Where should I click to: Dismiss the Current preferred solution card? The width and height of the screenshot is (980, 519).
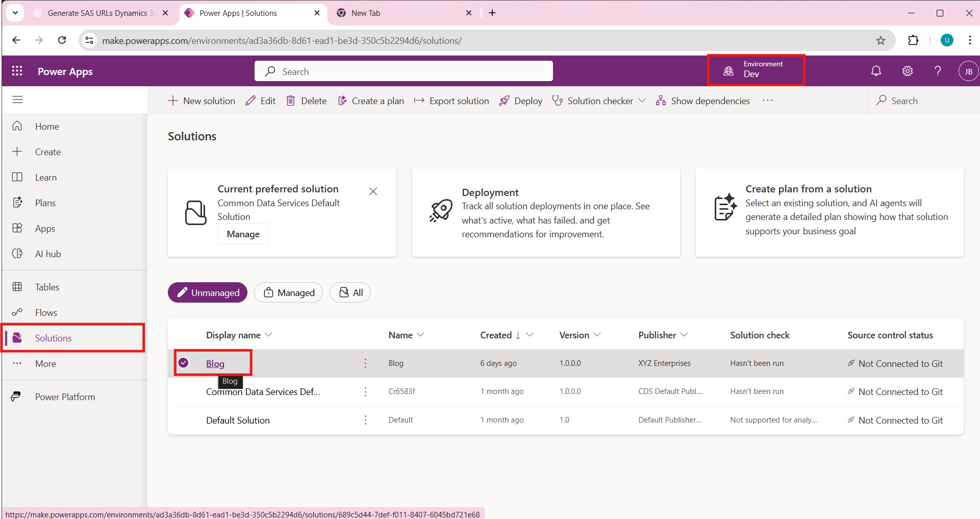[x=373, y=191]
